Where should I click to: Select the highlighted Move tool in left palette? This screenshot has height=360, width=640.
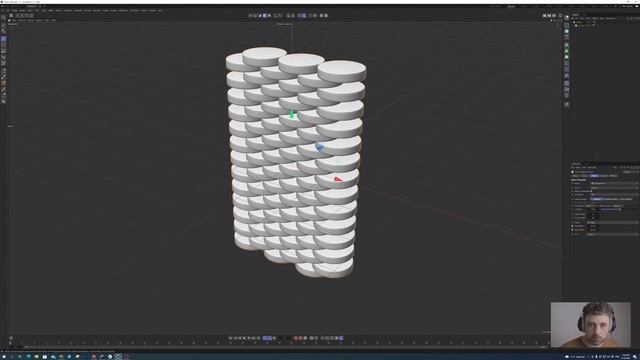coord(4,39)
